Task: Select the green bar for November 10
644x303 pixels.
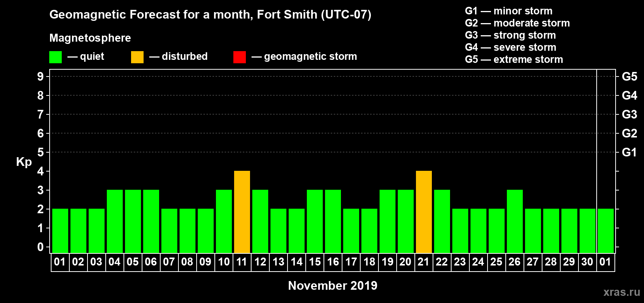Action: 224,222
